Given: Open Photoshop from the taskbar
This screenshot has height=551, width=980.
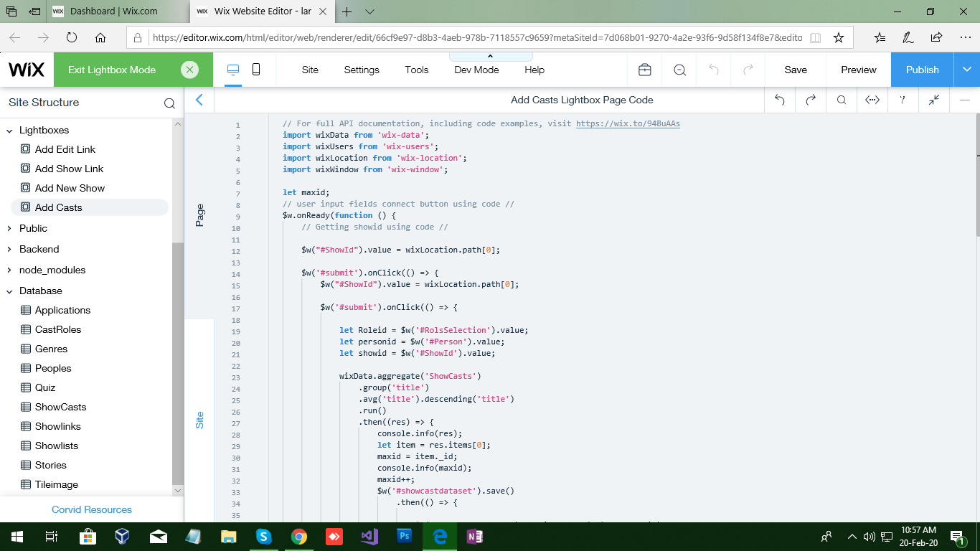Looking at the screenshot, I should (404, 536).
